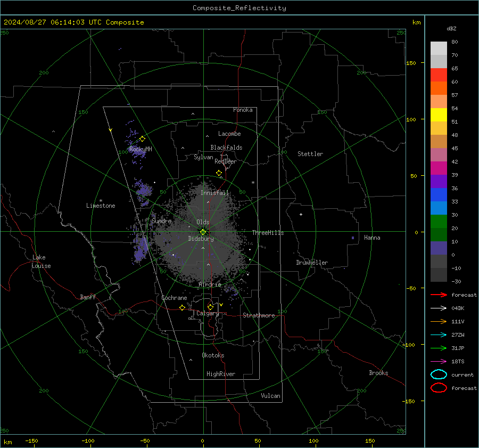The image size is (479, 448).
Task: Click the ThreeHills label
Action: click(x=268, y=233)
